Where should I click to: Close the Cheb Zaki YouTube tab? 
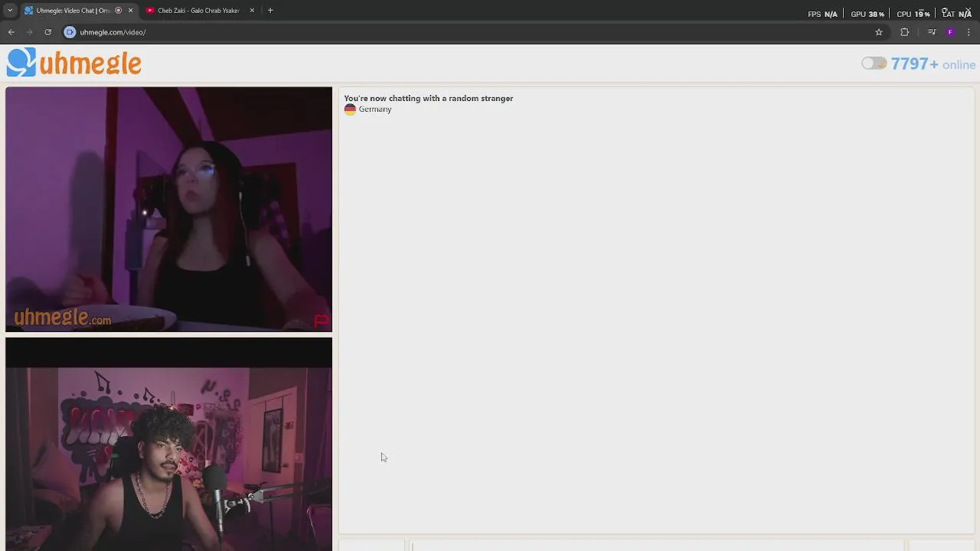coord(252,11)
